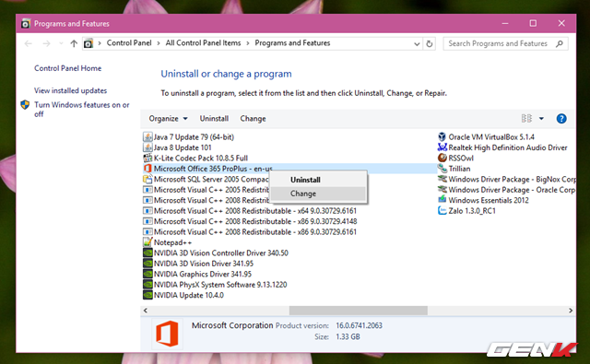Navigate to All Control Panel Items breadcrumb
Image resolution: width=590 pixels, height=364 pixels.
(203, 43)
